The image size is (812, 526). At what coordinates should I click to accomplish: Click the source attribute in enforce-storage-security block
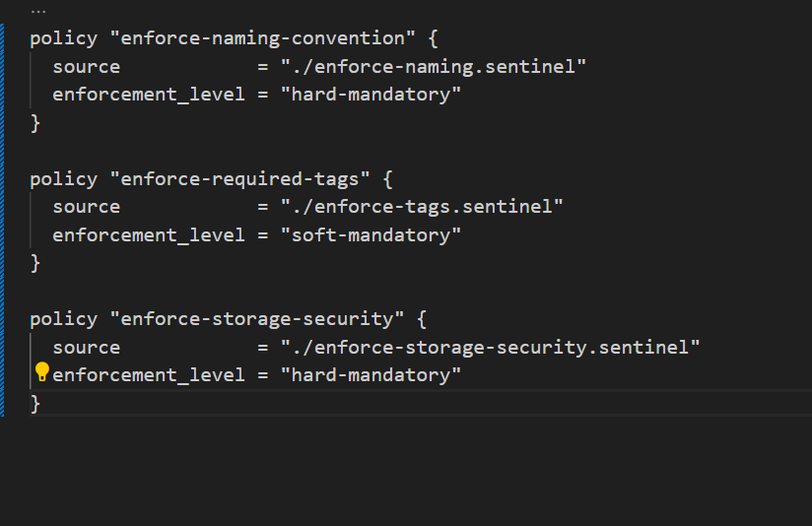(87, 347)
